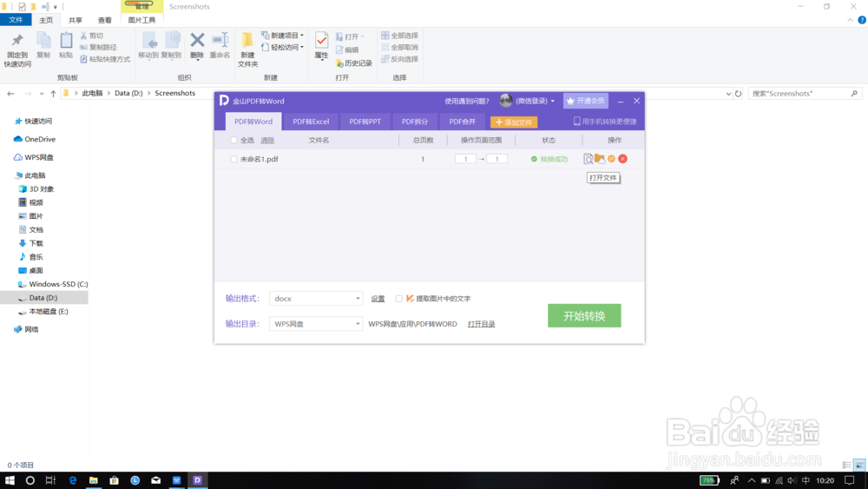This screenshot has width=868, height=489.
Task: Open the 查看 ribbon tab in Explorer
Action: pos(105,20)
